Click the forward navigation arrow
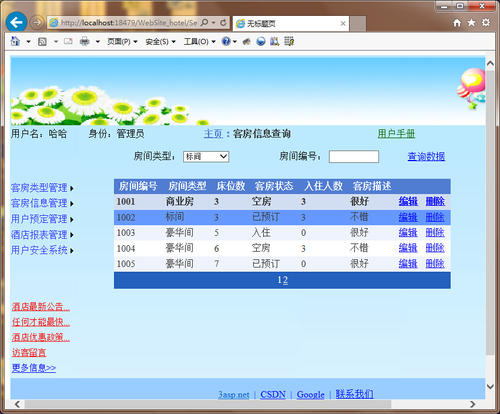 (36, 23)
